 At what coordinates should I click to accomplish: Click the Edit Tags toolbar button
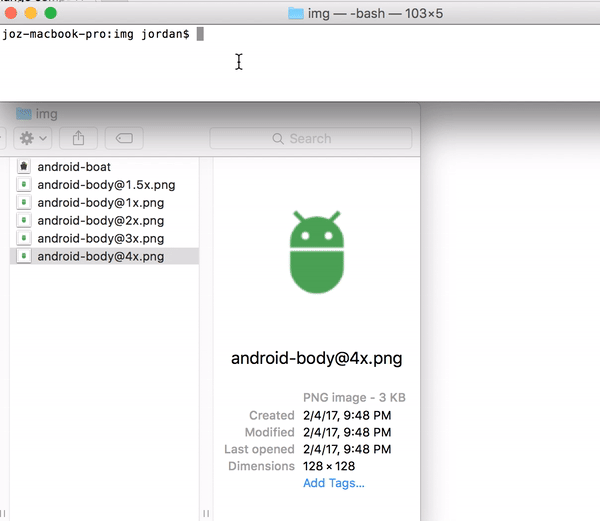point(124,138)
